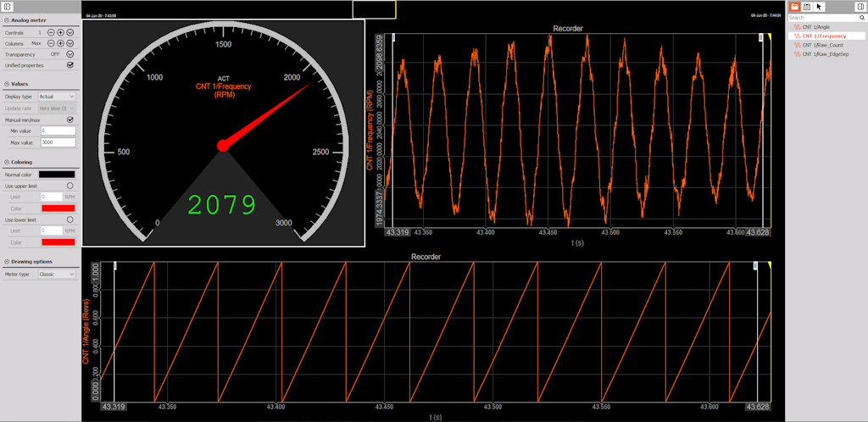Select the folder view icon in channel panel
This screenshot has height=422, width=868.
click(794, 7)
